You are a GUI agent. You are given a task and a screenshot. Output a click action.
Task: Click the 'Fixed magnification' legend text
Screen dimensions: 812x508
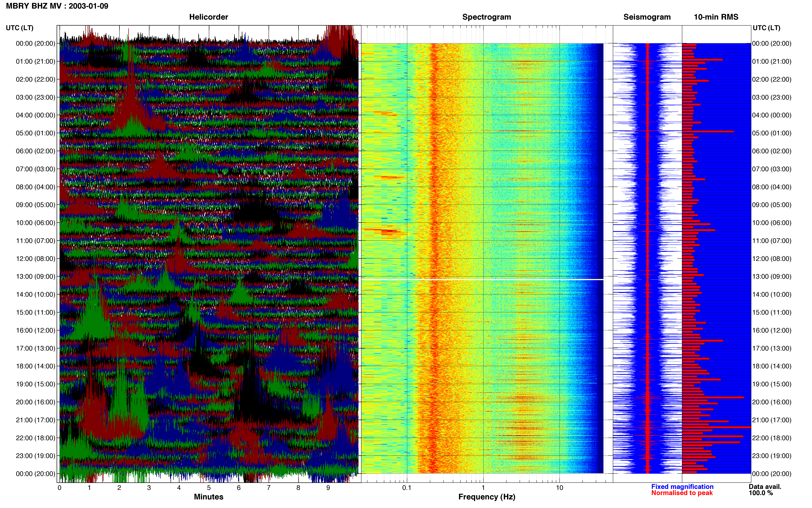click(682, 486)
